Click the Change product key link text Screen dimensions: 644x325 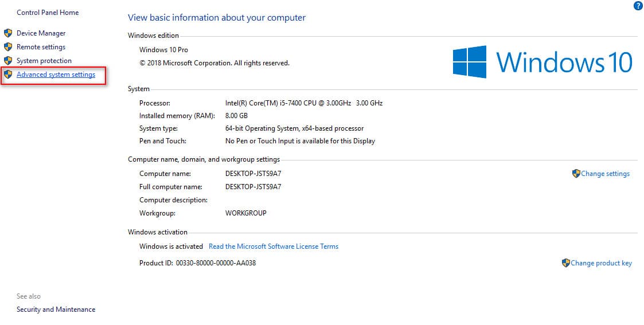601,263
